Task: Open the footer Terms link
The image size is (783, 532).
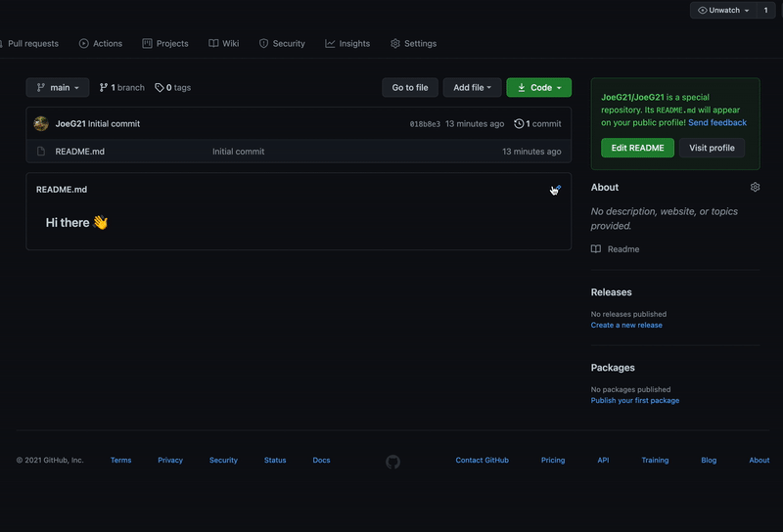Action: (x=120, y=461)
